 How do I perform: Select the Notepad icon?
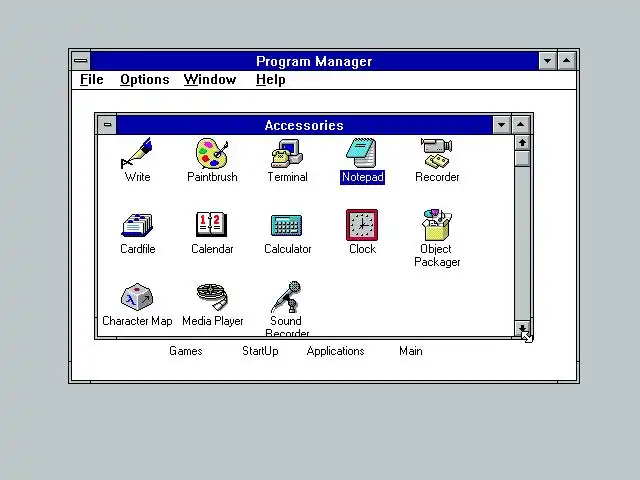(x=362, y=153)
